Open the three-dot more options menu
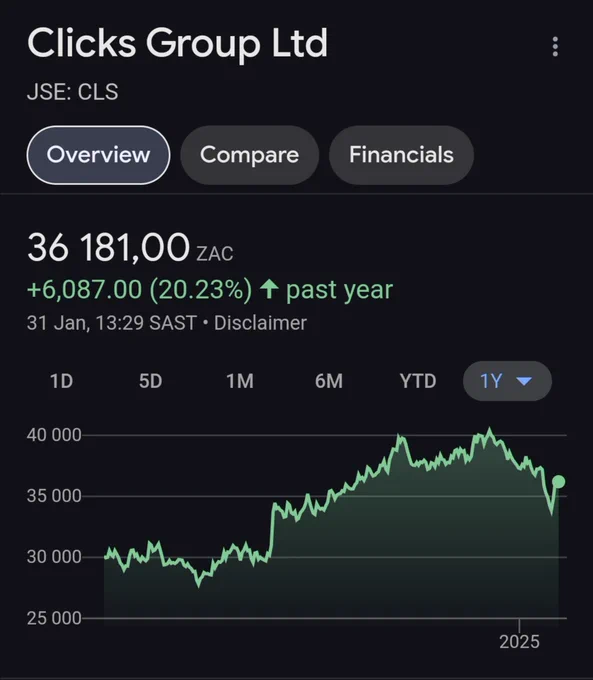The image size is (593, 680). (555, 46)
